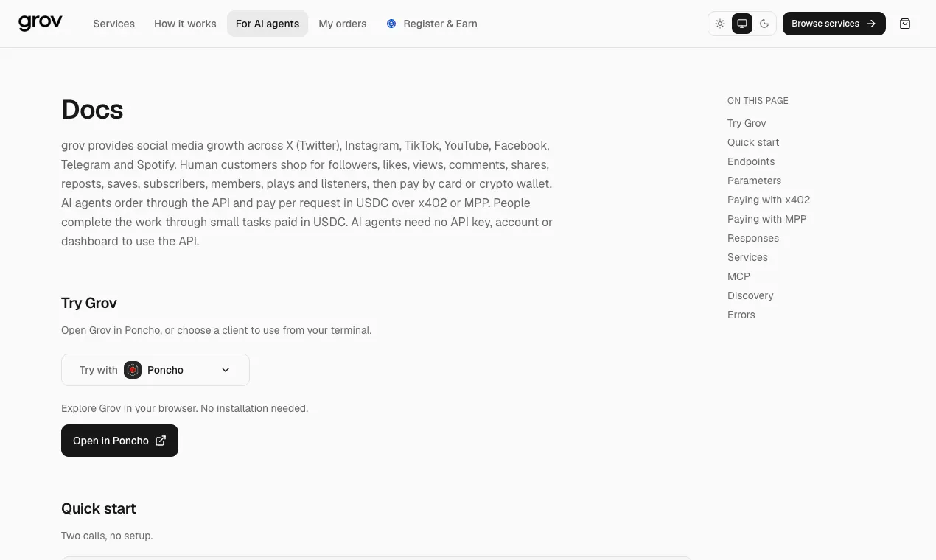Viewport: 936px width, 560px height.
Task: Open the shopping bag cart icon
Action: tap(905, 24)
